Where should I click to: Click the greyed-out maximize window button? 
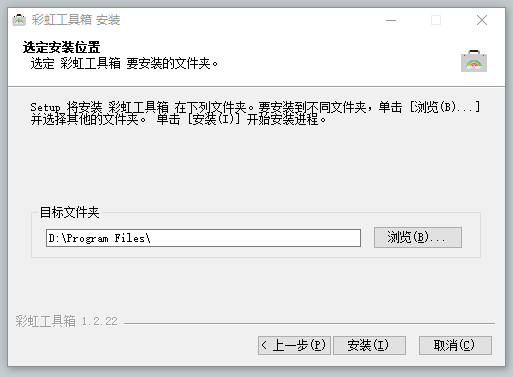click(x=436, y=20)
